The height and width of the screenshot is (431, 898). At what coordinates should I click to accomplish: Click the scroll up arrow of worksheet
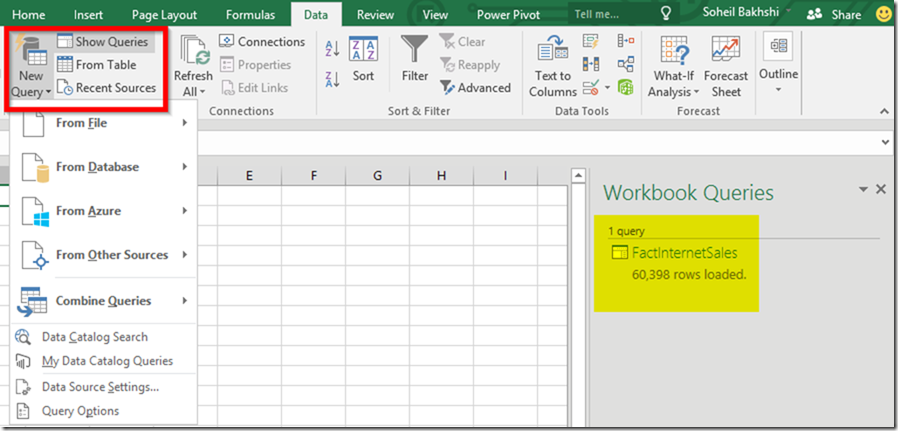[579, 175]
